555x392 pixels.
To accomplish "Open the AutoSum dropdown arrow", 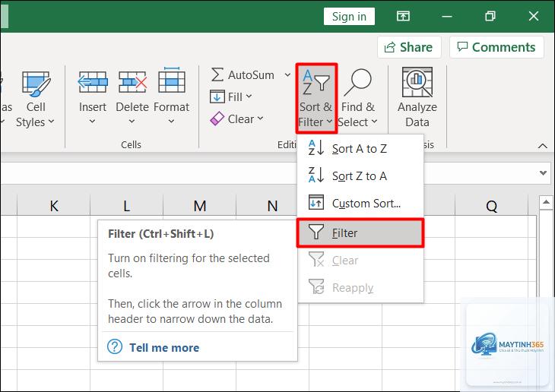I will [288, 74].
